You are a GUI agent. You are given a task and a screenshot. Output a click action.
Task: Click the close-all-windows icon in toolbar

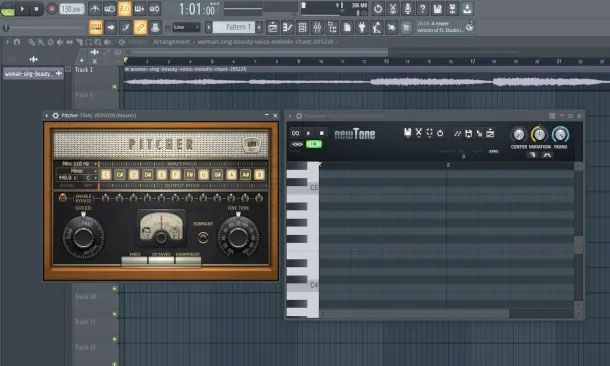(x=391, y=27)
